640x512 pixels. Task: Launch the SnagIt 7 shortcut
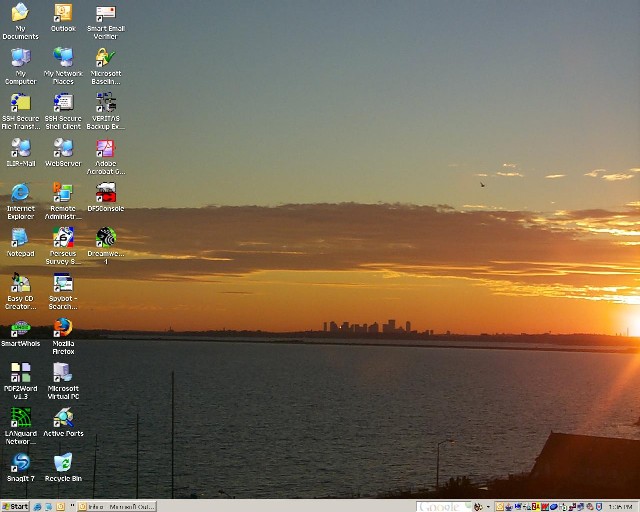pos(20,462)
